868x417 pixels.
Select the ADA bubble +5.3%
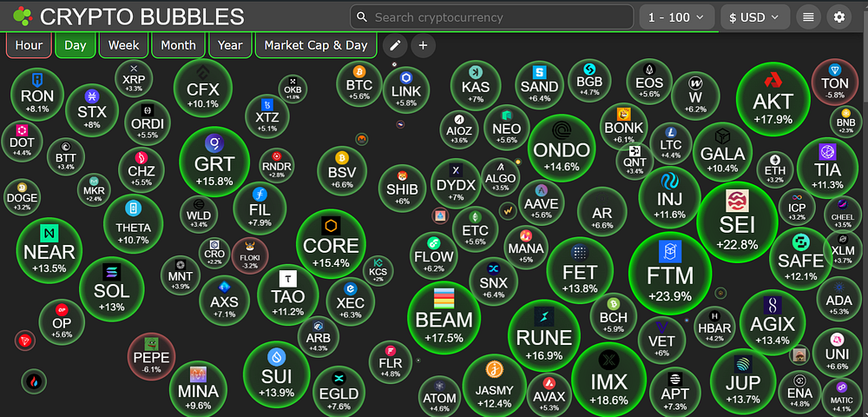838,299
